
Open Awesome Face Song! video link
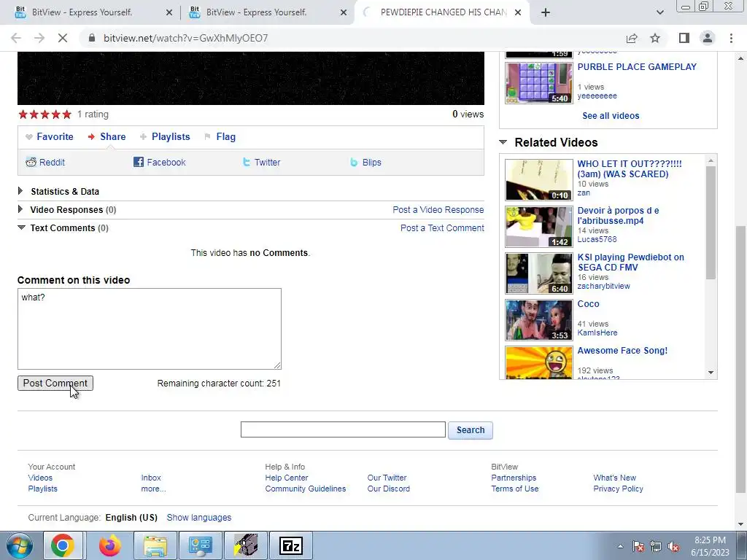(622, 351)
